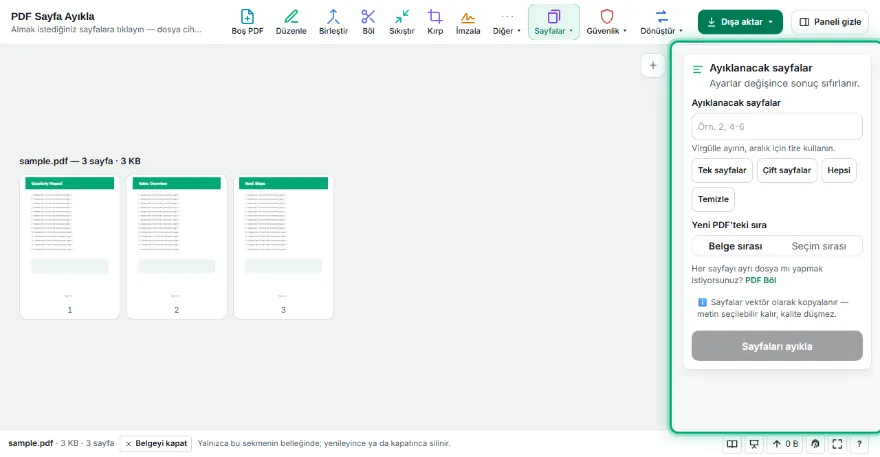The width and height of the screenshot is (880, 457).
Task: Open the İmzala sign tool
Action: (468, 22)
